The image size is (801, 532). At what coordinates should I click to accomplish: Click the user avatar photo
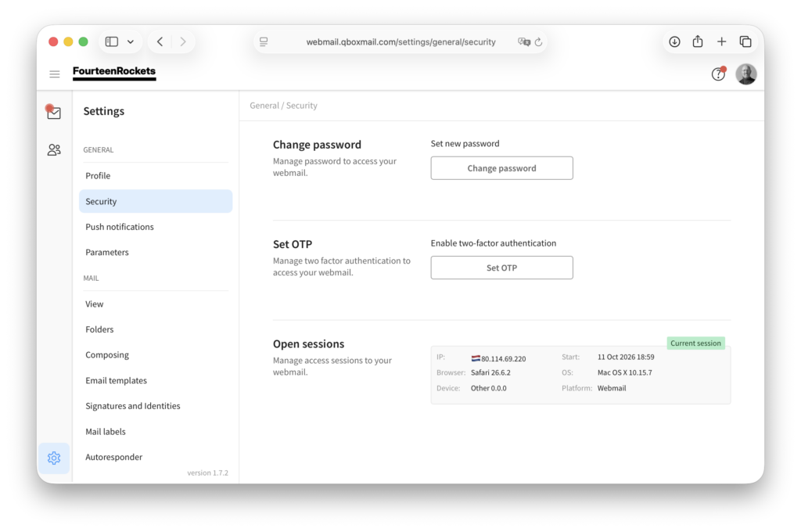pos(745,74)
